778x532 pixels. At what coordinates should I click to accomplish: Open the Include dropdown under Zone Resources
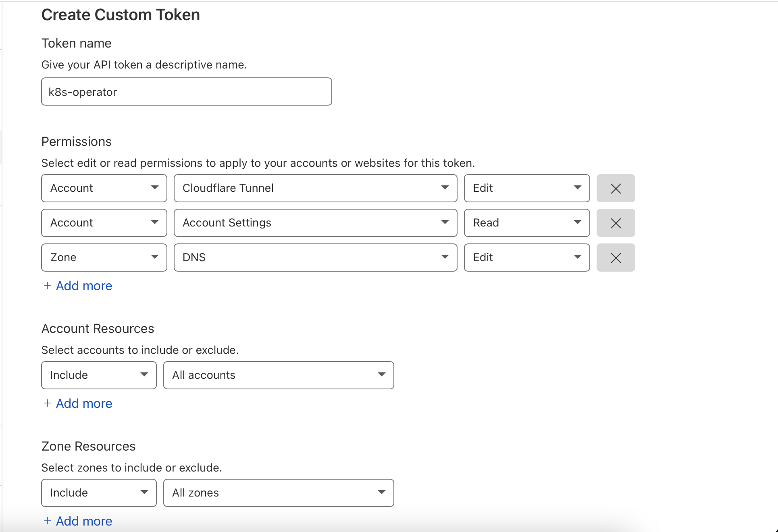coord(98,493)
